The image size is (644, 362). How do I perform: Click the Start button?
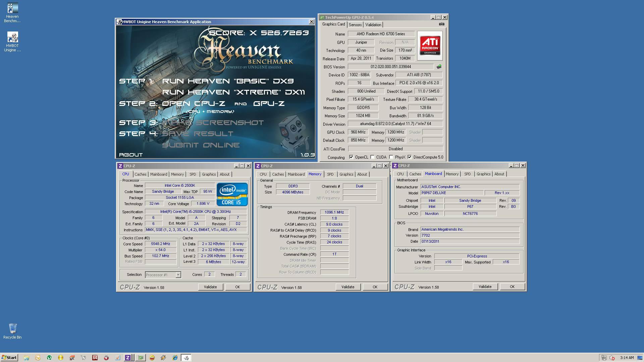9,358
